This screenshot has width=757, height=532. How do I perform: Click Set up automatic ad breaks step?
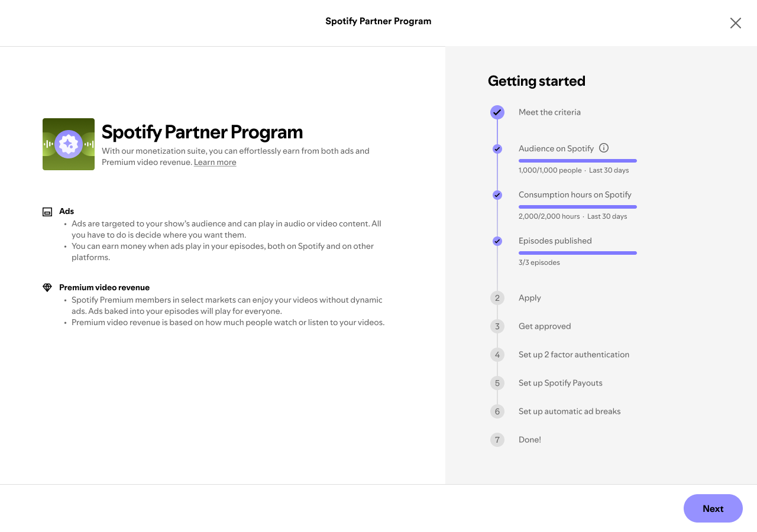click(570, 411)
